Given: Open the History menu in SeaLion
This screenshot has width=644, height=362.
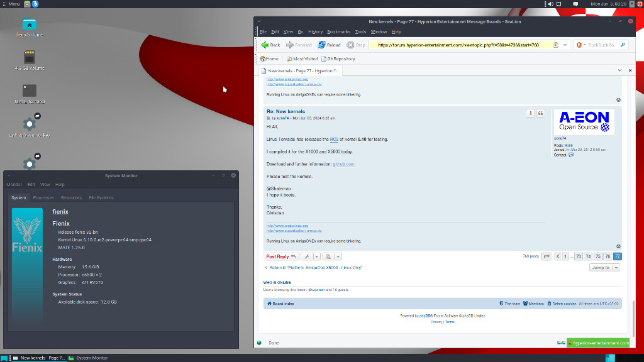Looking at the screenshot, I should (316, 31).
